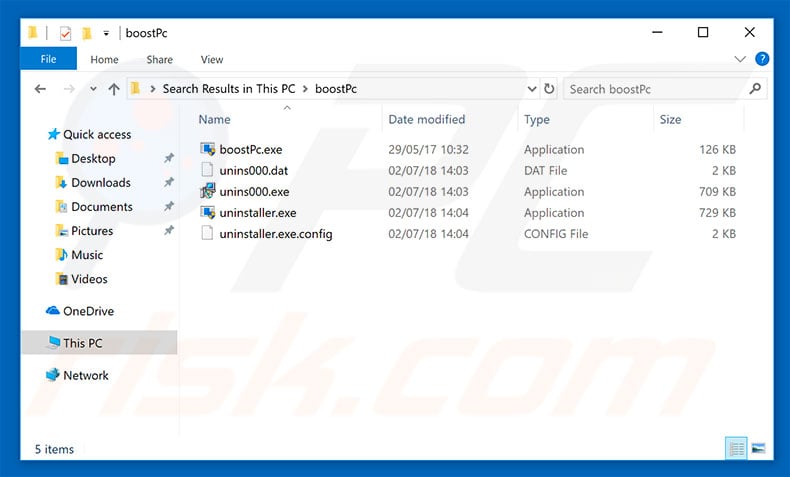Open the recent locations dropdown
Viewport: 790px width, 477px height.
coord(93,89)
